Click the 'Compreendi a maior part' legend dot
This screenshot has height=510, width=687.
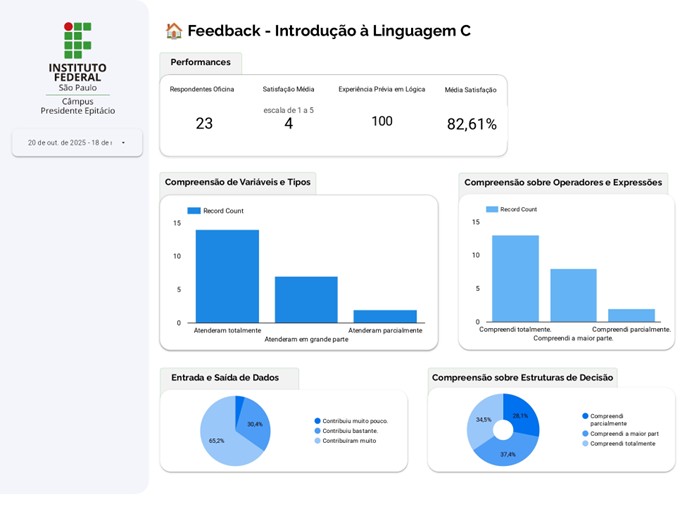click(585, 434)
